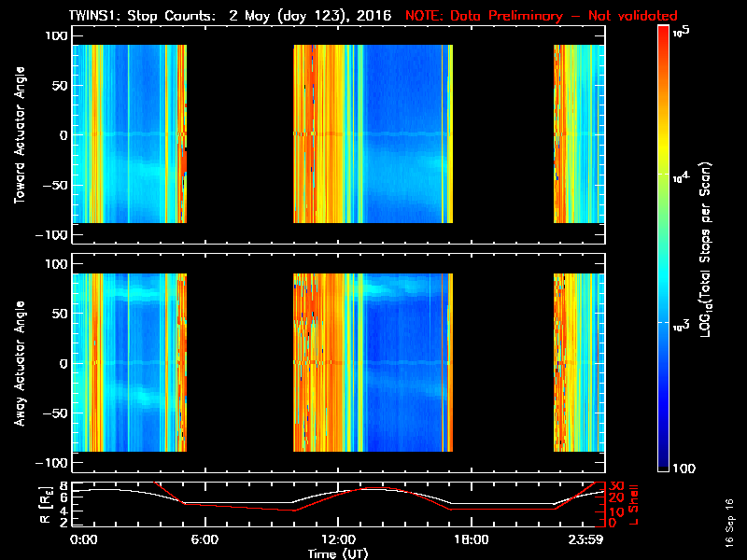Image resolution: width=747 pixels, height=560 pixels.
Task: Click the -50 tick on Away Actuator axis
Action: click(55, 413)
